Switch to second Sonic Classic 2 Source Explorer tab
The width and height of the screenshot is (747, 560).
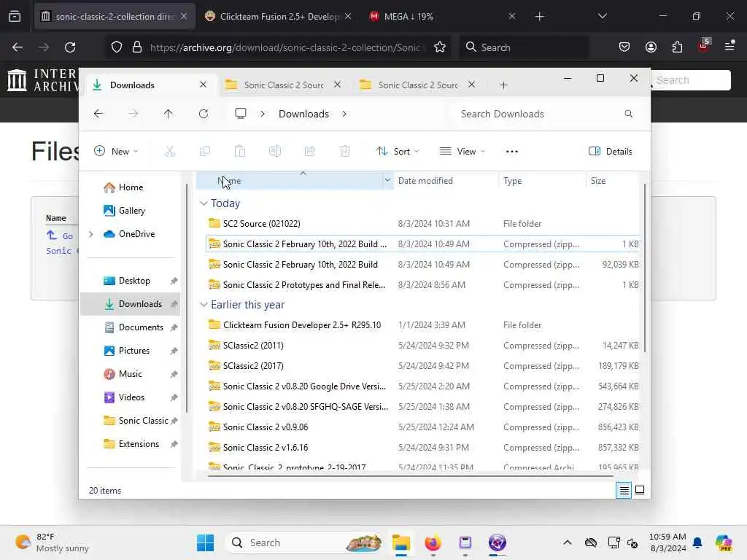pyautogui.click(x=418, y=85)
